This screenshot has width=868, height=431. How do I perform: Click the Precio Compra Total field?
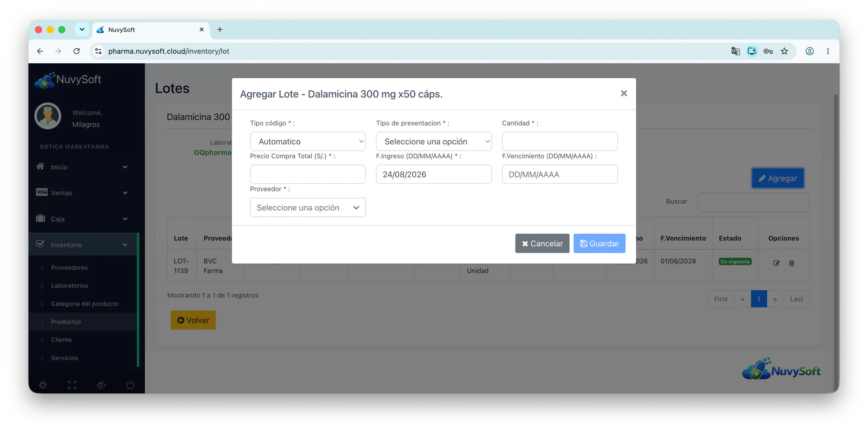308,174
